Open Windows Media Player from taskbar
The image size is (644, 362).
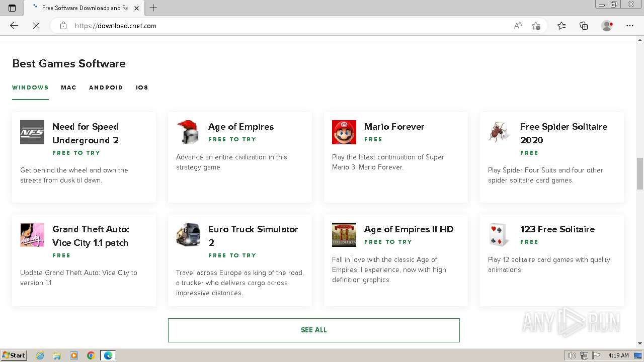[x=74, y=355]
